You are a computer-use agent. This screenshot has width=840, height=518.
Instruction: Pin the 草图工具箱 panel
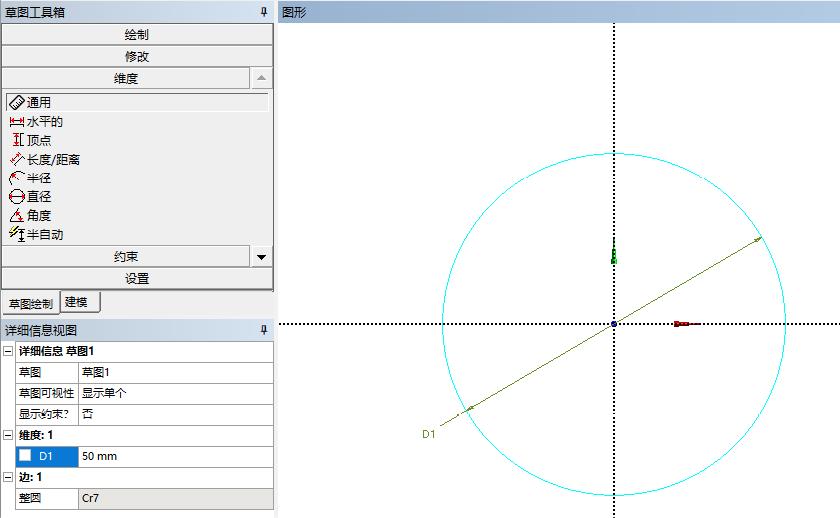tap(264, 12)
